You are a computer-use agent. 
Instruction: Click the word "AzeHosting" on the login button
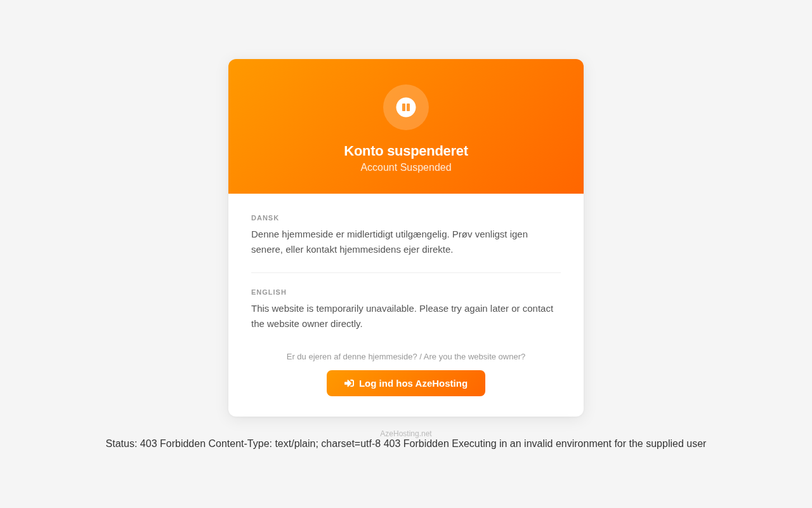click(442, 384)
